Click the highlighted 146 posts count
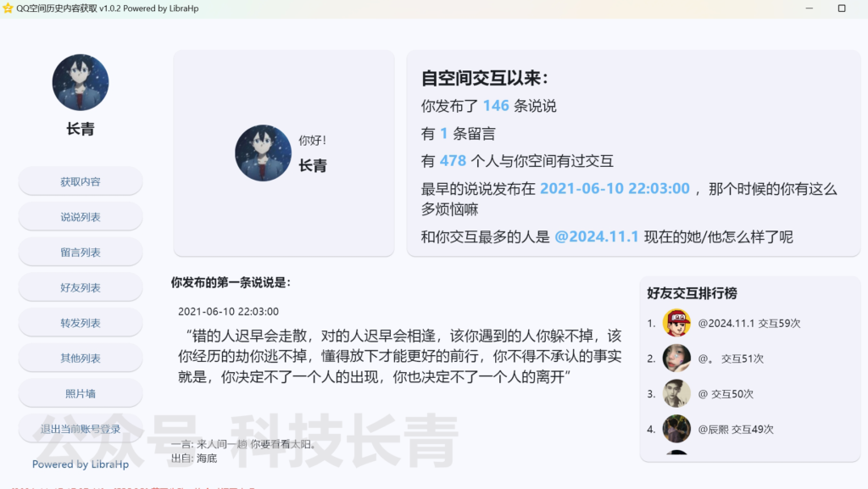The width and height of the screenshot is (868, 489). click(496, 106)
